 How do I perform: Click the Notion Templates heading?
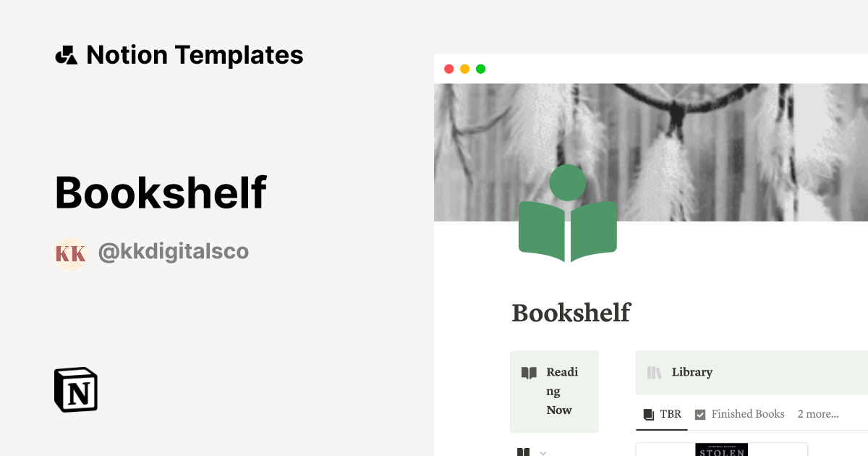(x=195, y=54)
